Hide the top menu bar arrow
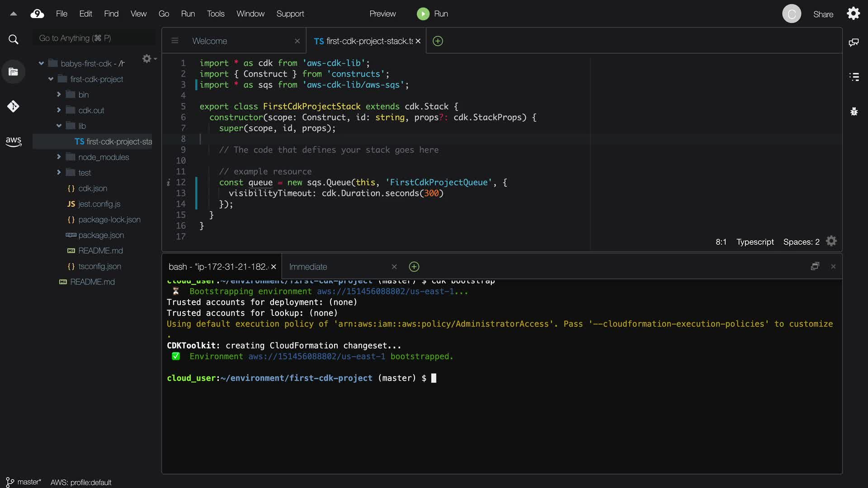The image size is (868, 488). (x=14, y=14)
